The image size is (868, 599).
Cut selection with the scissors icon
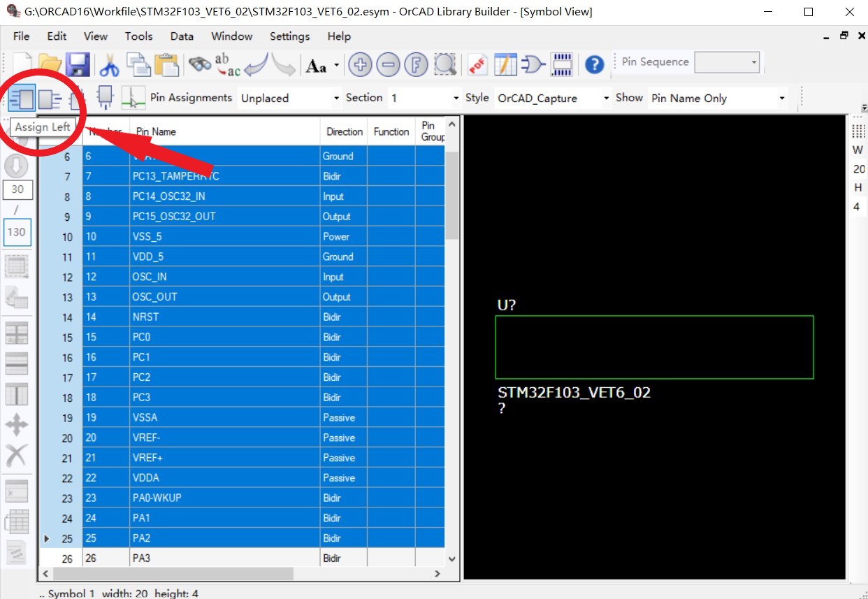click(x=109, y=64)
